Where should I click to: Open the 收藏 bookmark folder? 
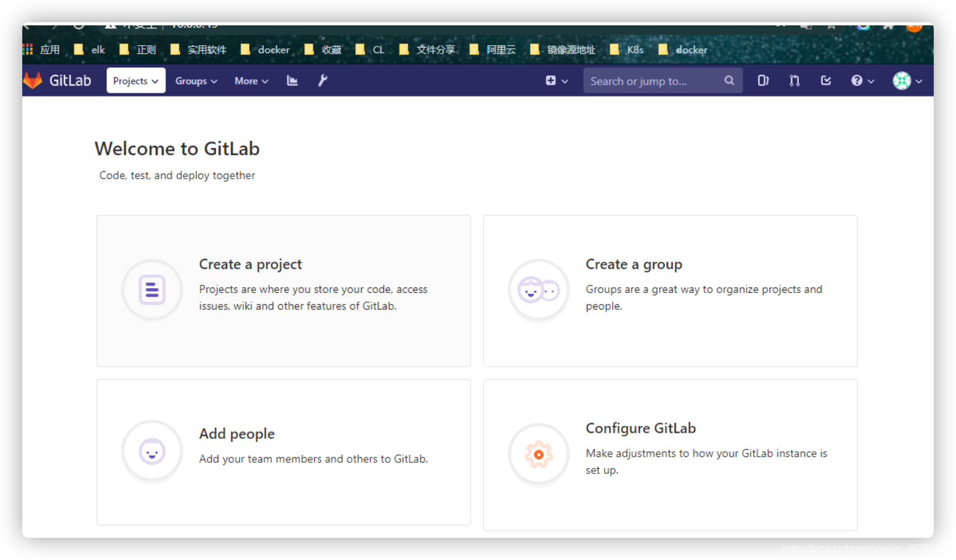(x=323, y=49)
